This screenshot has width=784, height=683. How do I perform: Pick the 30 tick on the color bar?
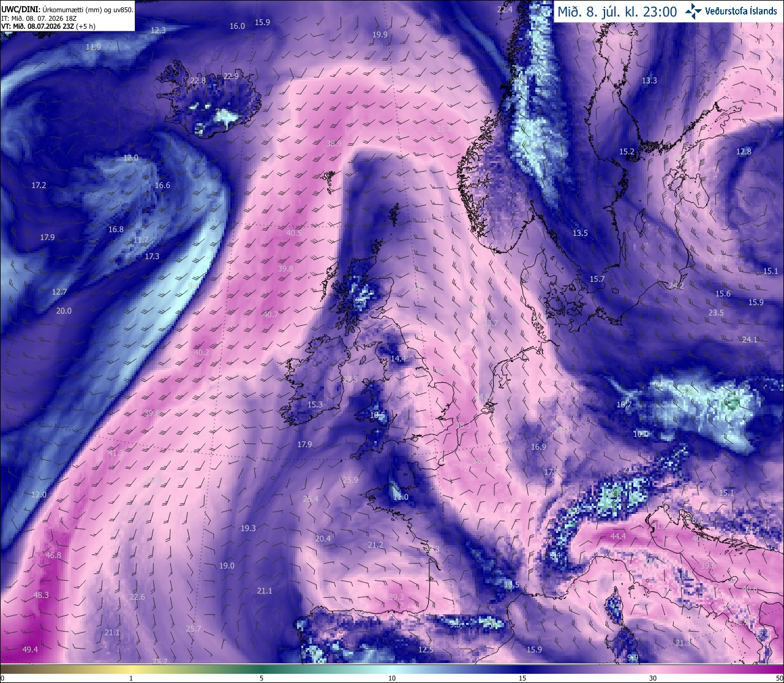click(x=653, y=678)
